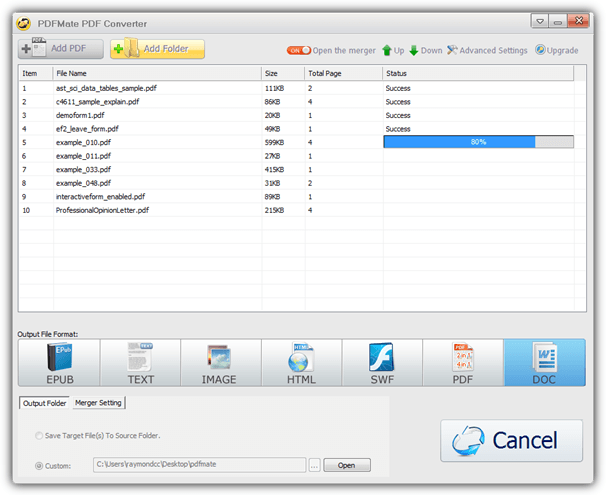Select IMAGE output format
Image resolution: width=606 pixels, height=495 pixels.
point(221,362)
